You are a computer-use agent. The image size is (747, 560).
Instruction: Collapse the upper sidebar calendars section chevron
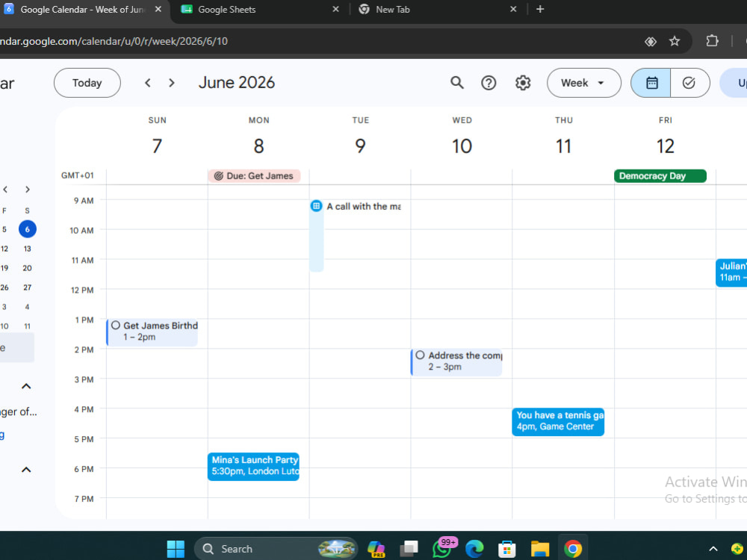coord(26,386)
